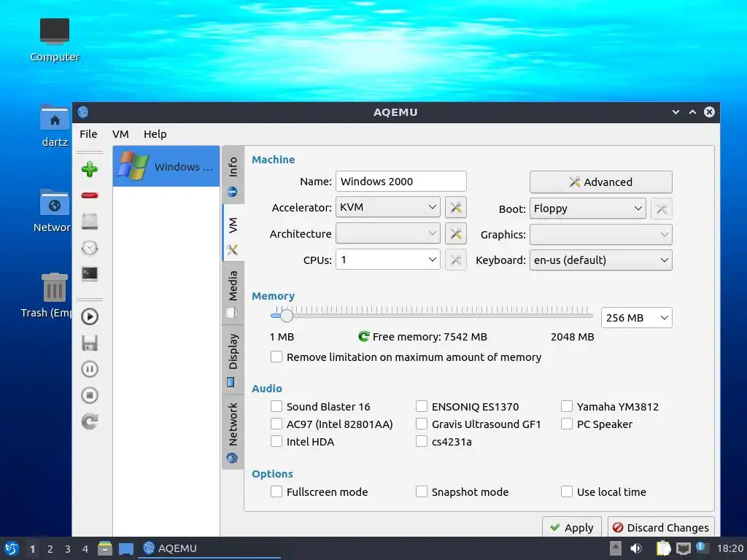Viewport: 747px width, 560px height.
Task: Check Gravis Ultrasound GF1 option
Action: [x=422, y=424]
